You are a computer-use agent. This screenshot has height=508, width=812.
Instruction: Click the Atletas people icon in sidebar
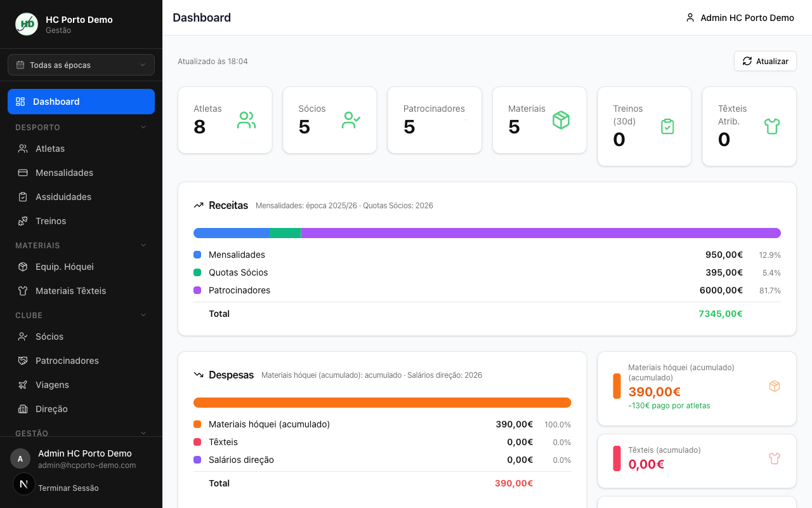23,149
